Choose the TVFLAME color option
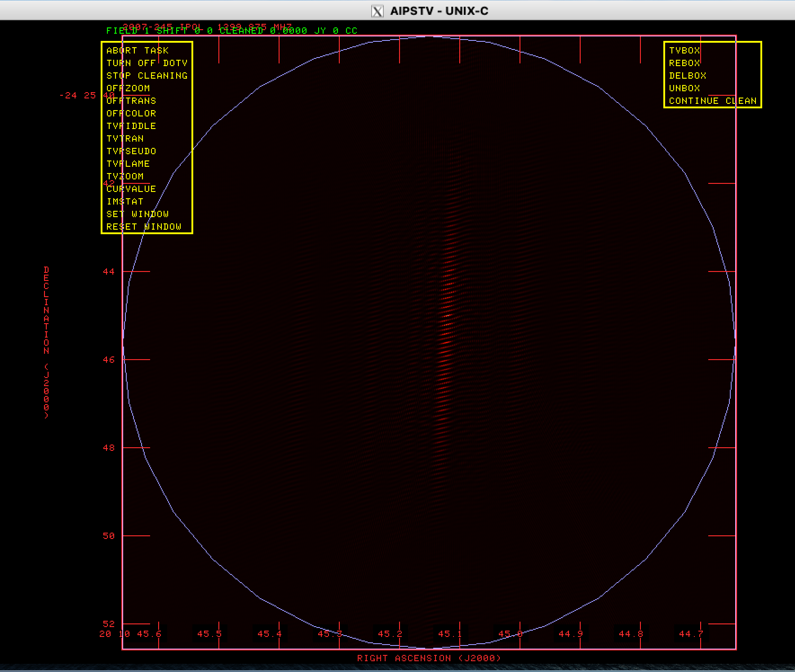This screenshot has width=795, height=672. pyautogui.click(x=128, y=164)
